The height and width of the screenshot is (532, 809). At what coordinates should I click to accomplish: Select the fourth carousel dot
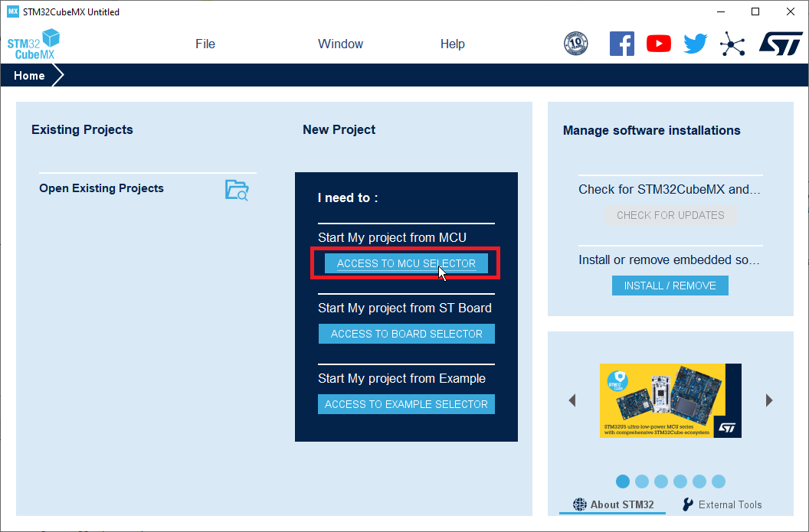point(680,481)
